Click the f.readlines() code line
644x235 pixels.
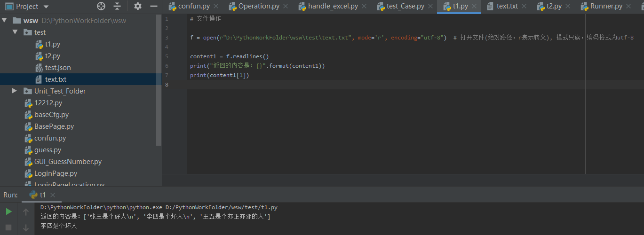coord(230,56)
